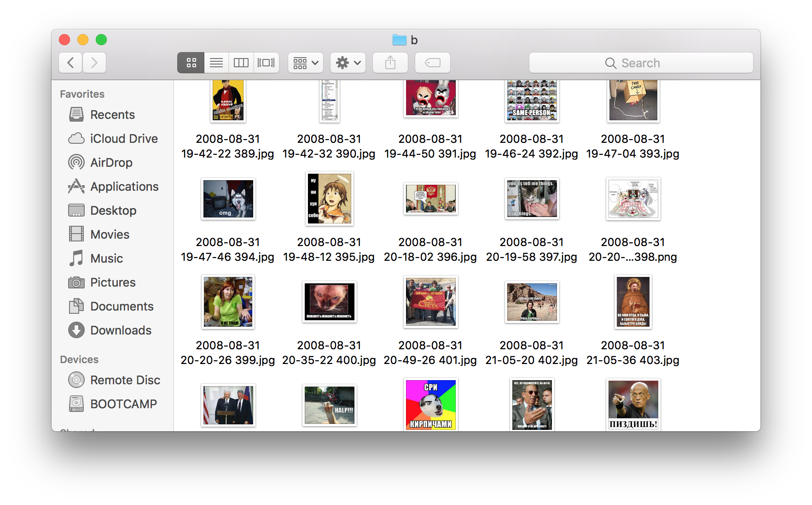Select thumbnail of 19-42-32 390.jpg
Image resolution: width=812 pixels, height=505 pixels.
[329, 101]
